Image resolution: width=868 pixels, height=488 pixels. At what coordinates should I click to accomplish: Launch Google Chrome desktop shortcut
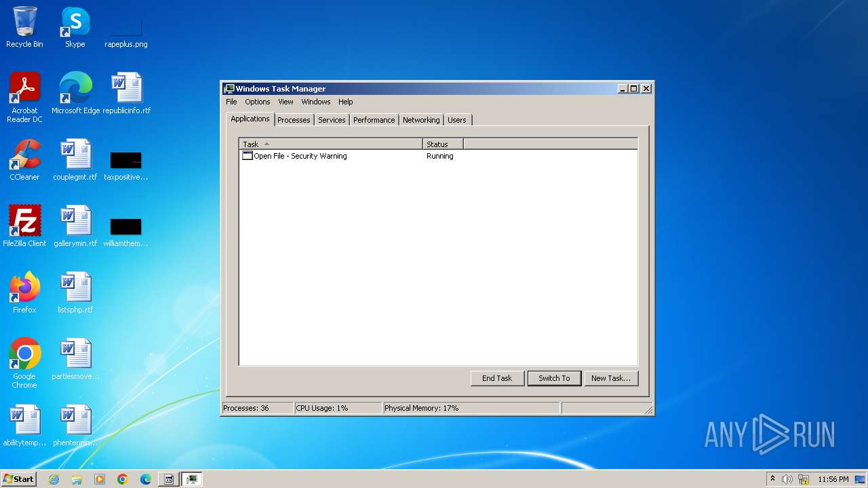point(24,363)
